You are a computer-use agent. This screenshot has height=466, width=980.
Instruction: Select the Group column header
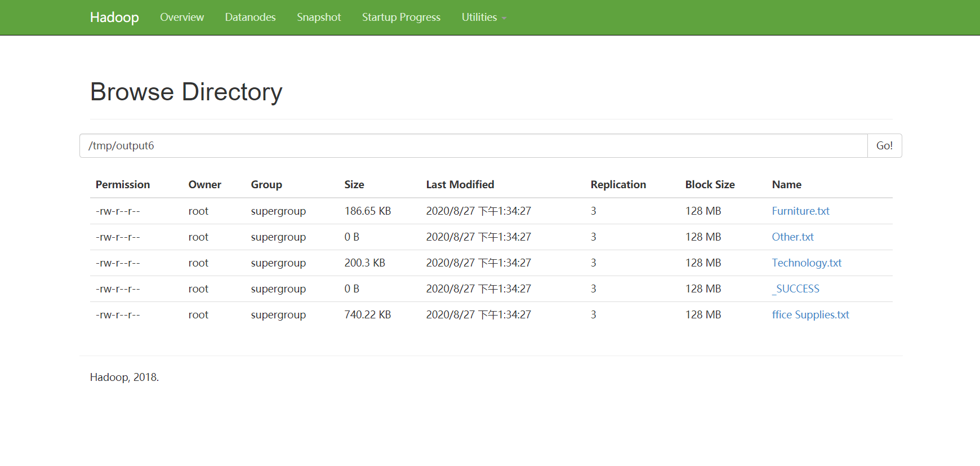coord(266,185)
